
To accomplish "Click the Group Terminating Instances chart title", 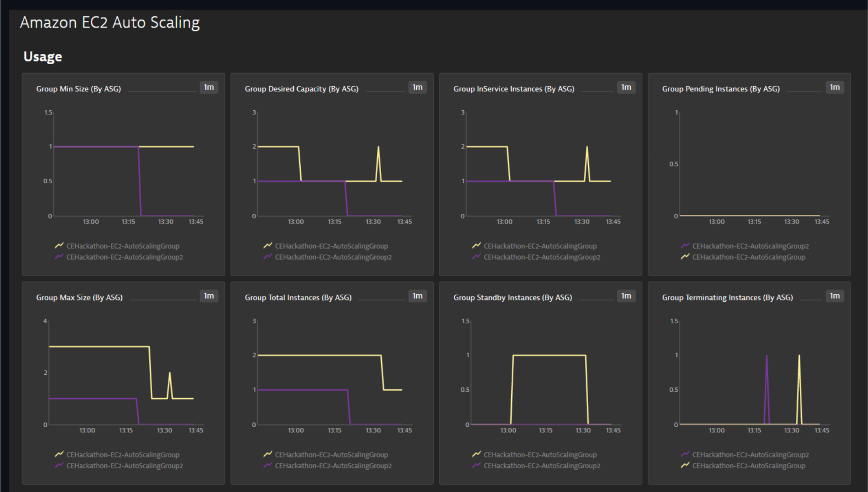I will pyautogui.click(x=727, y=297).
